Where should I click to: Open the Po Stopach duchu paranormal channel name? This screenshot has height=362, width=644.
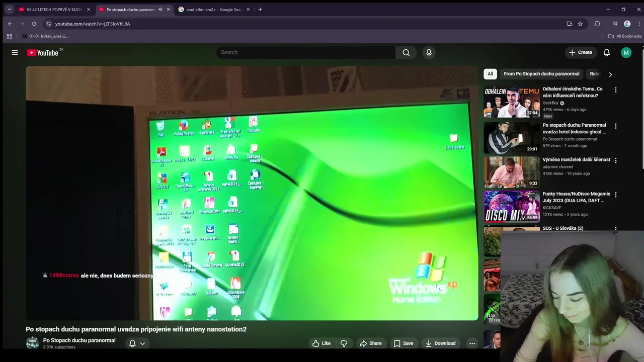pos(79,340)
